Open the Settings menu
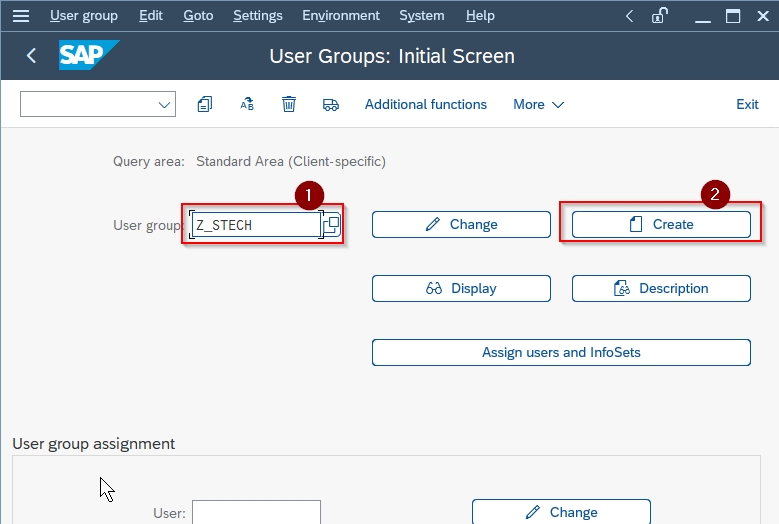Image resolution: width=779 pixels, height=524 pixels. [258, 16]
